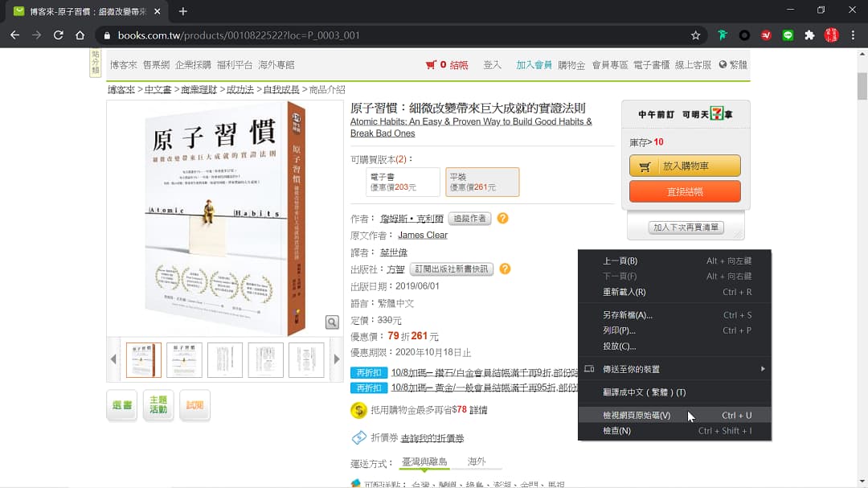This screenshot has width=868, height=488.
Task: Open the red extension icon in toolbar
Action: [766, 35]
